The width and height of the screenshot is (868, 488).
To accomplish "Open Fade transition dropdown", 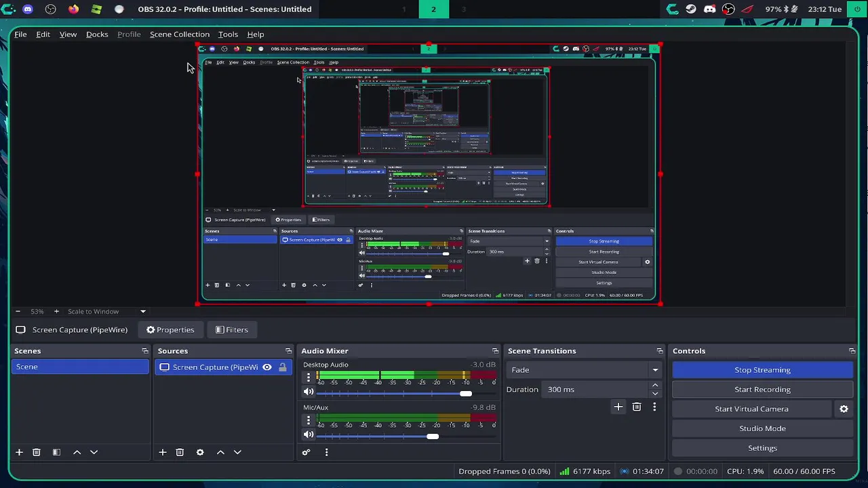I will tap(585, 369).
